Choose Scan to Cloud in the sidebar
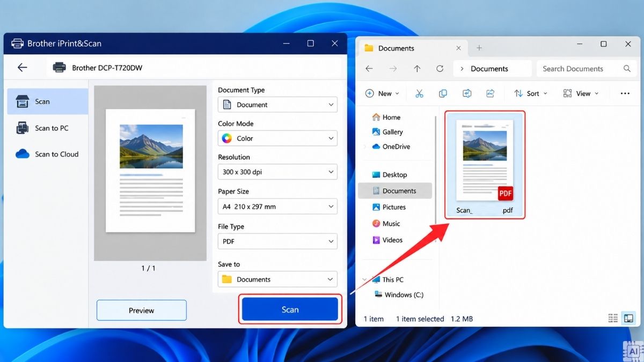Image resolution: width=644 pixels, height=362 pixels. 48,154
